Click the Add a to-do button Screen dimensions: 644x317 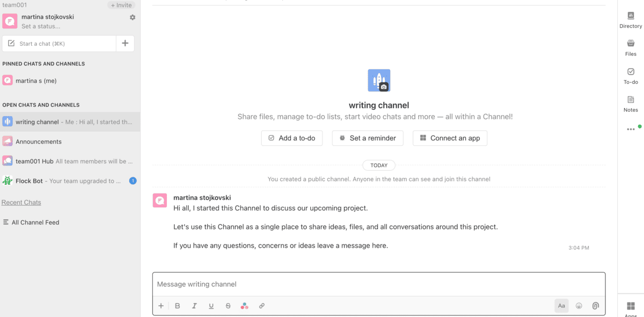click(x=292, y=138)
